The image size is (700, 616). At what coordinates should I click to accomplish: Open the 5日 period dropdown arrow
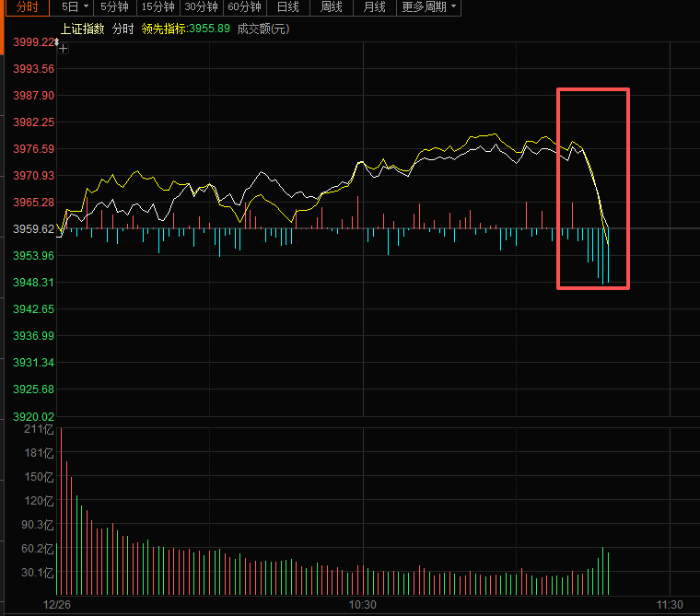[x=86, y=7]
